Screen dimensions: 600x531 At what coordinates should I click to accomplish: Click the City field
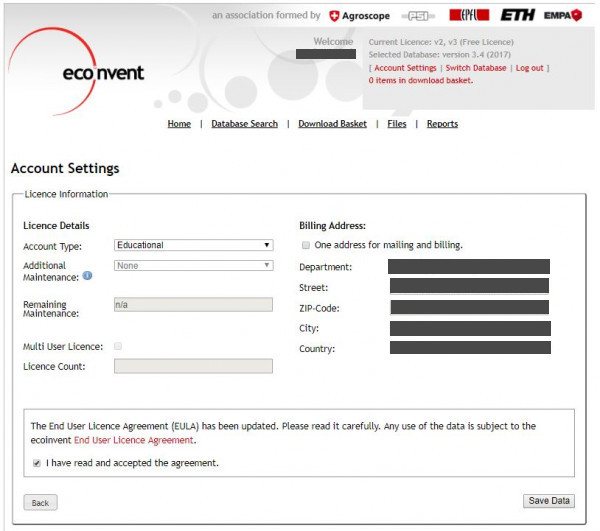(470, 329)
